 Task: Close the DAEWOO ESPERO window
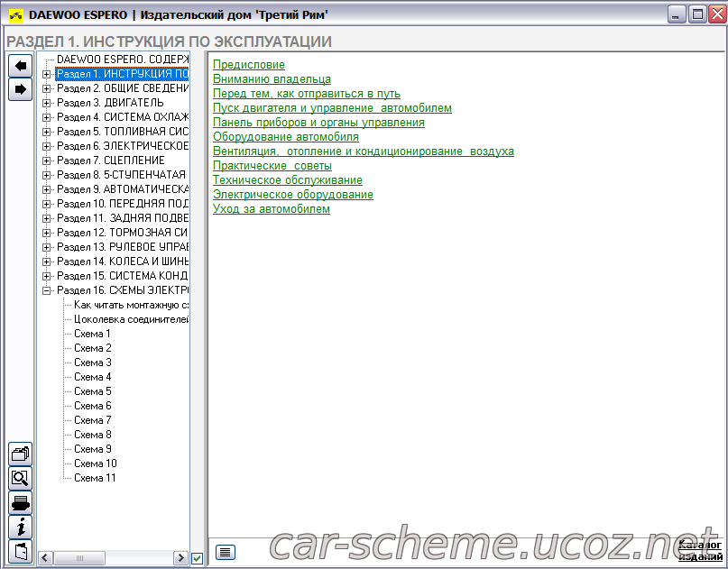pyautogui.click(x=718, y=14)
